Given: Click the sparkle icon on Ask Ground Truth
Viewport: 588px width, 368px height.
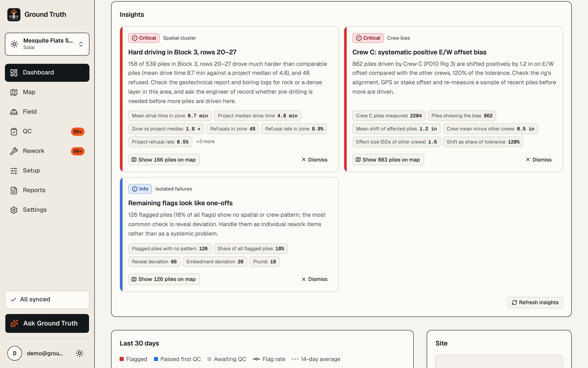Looking at the screenshot, I should pyautogui.click(x=14, y=323).
